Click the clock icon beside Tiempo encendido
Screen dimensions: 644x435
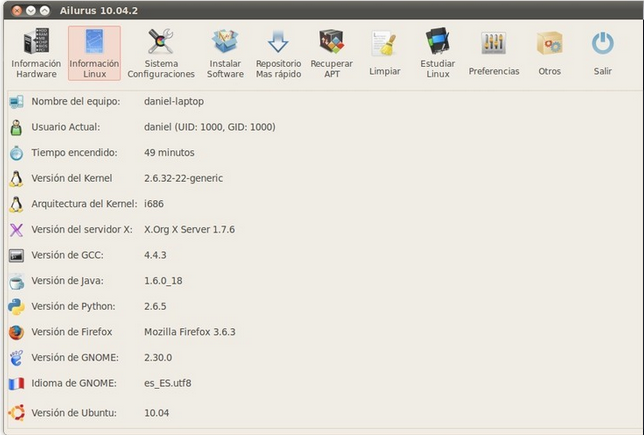[x=16, y=153]
